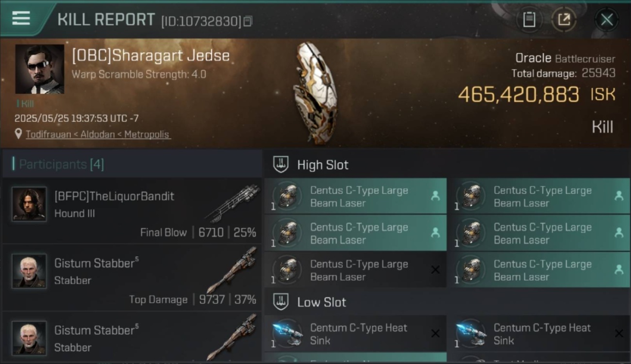Screen dimensions: 631x364
Task: Open TheLiquorBandit's participant portrait
Action: [x=29, y=204]
